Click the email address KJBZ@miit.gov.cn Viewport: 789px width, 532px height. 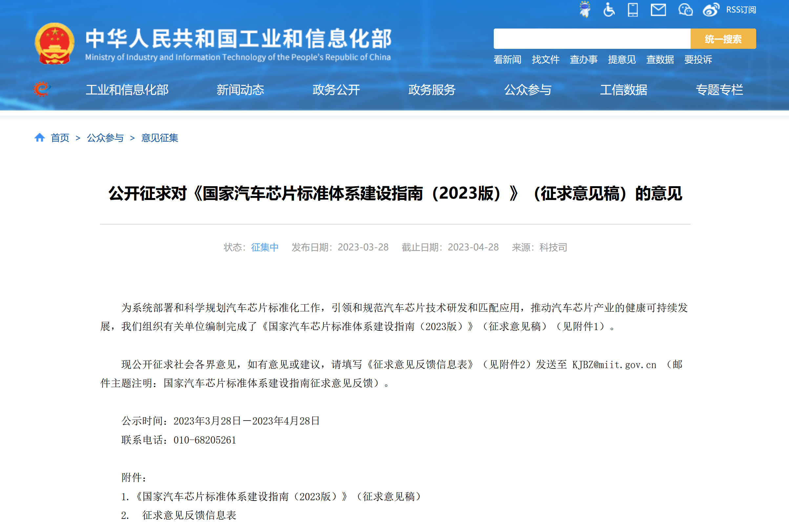pyautogui.click(x=614, y=365)
